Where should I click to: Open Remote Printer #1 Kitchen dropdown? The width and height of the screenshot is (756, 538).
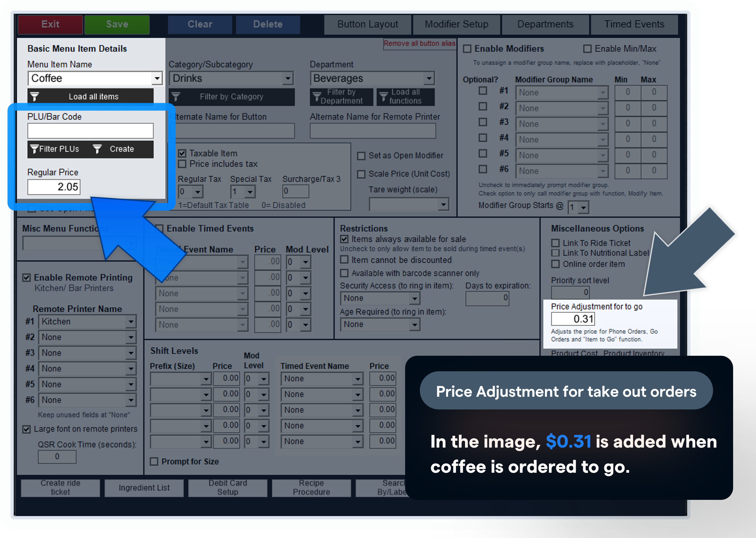pyautogui.click(x=131, y=321)
